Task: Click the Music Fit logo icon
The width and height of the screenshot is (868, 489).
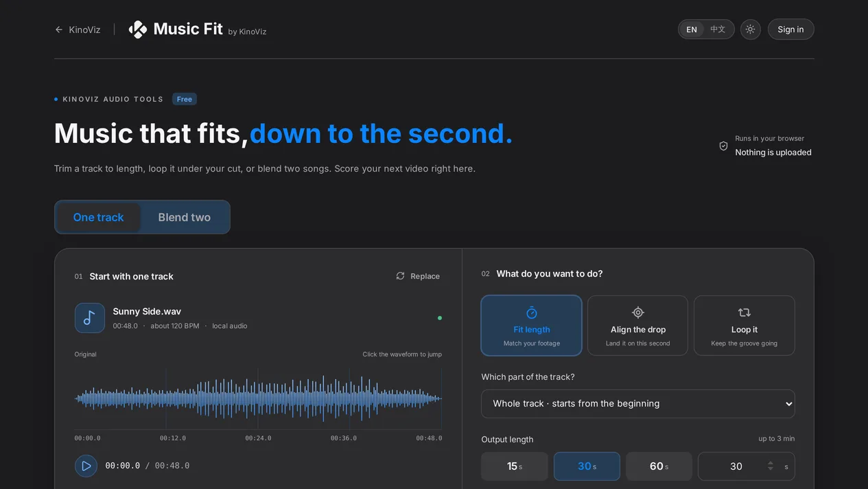Action: (x=138, y=30)
